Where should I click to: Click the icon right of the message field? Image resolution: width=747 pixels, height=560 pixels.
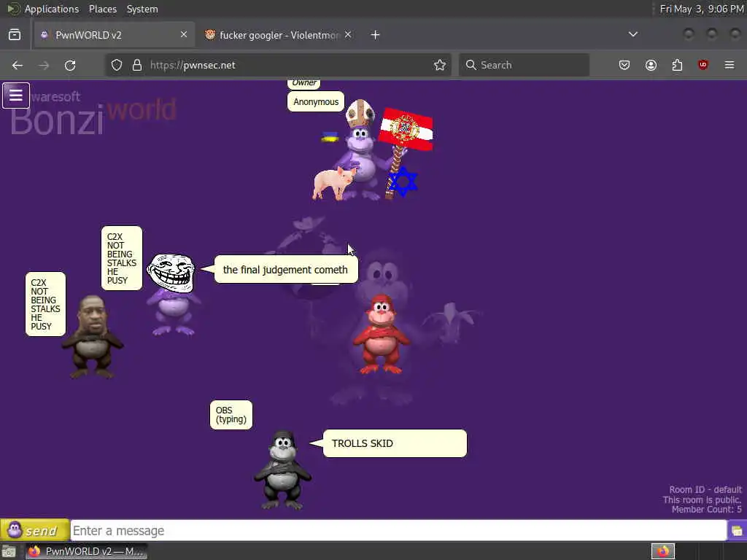[x=737, y=531]
